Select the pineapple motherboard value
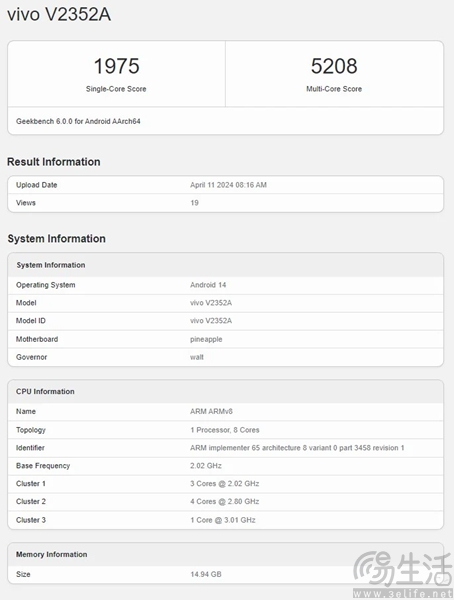The width and height of the screenshot is (454, 600). point(206,339)
